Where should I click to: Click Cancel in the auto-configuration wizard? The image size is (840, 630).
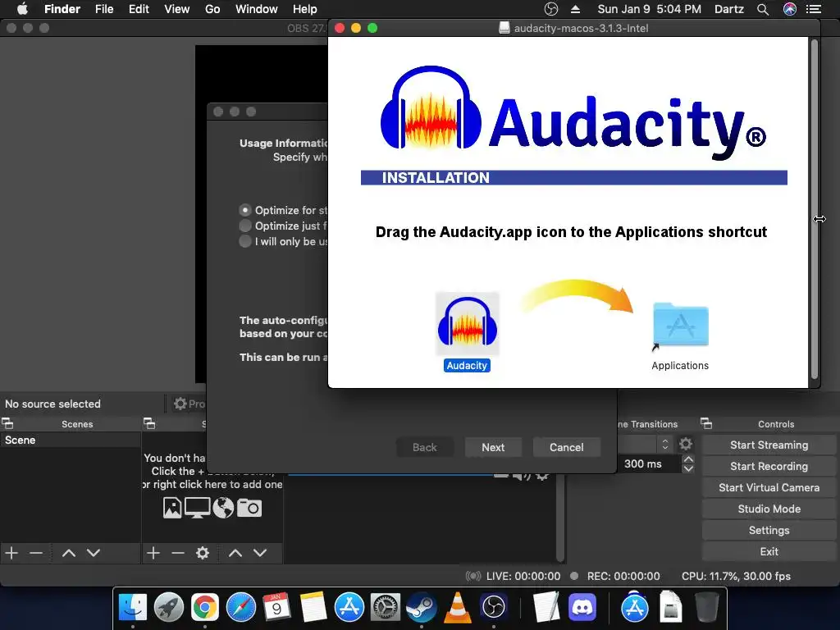tap(566, 447)
